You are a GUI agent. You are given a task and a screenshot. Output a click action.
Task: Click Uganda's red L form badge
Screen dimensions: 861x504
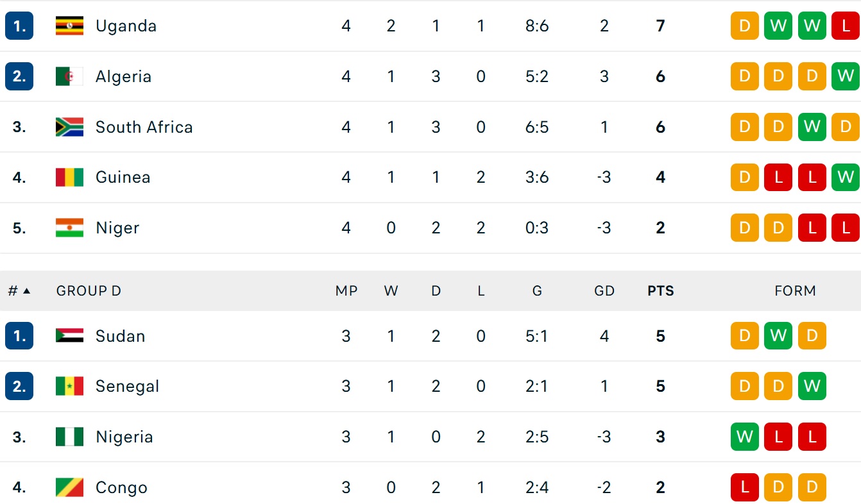[x=845, y=26]
